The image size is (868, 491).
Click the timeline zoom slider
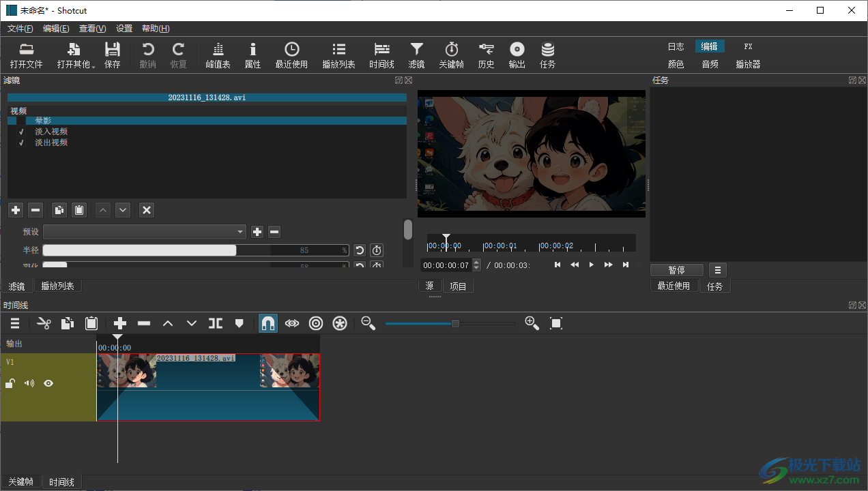[x=450, y=323]
